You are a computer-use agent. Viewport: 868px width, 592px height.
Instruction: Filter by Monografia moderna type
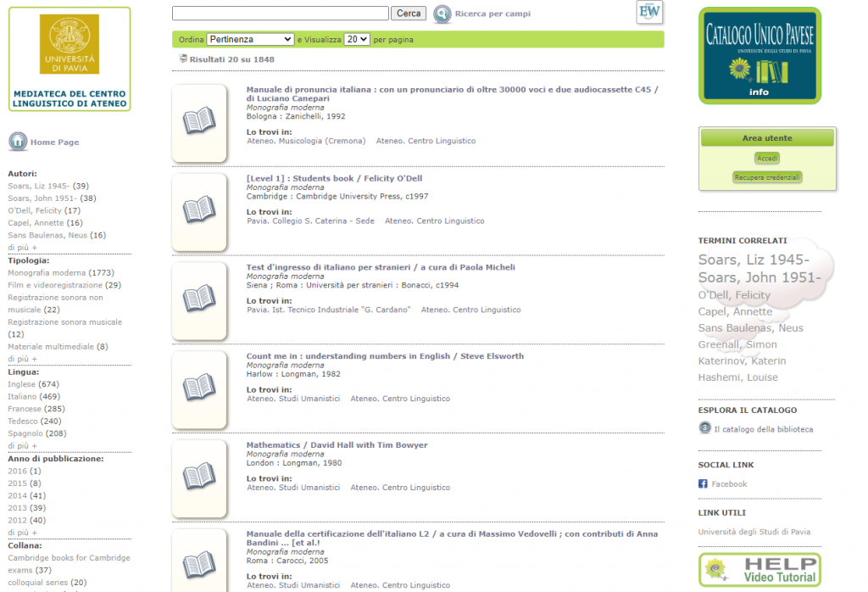click(x=47, y=273)
